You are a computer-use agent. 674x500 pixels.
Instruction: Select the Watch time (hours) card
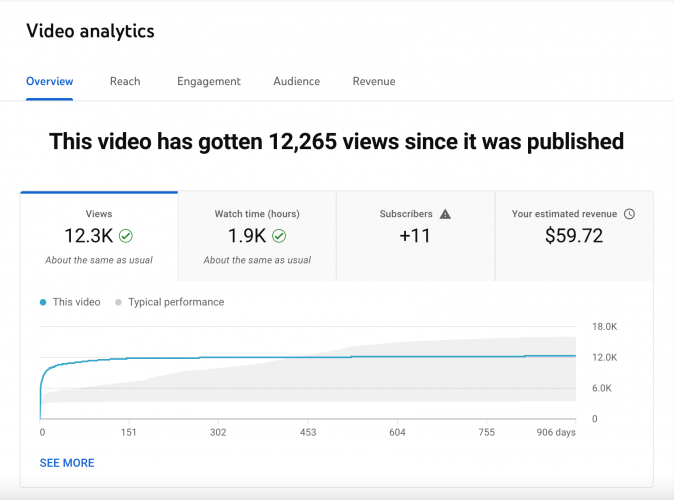coord(257,236)
